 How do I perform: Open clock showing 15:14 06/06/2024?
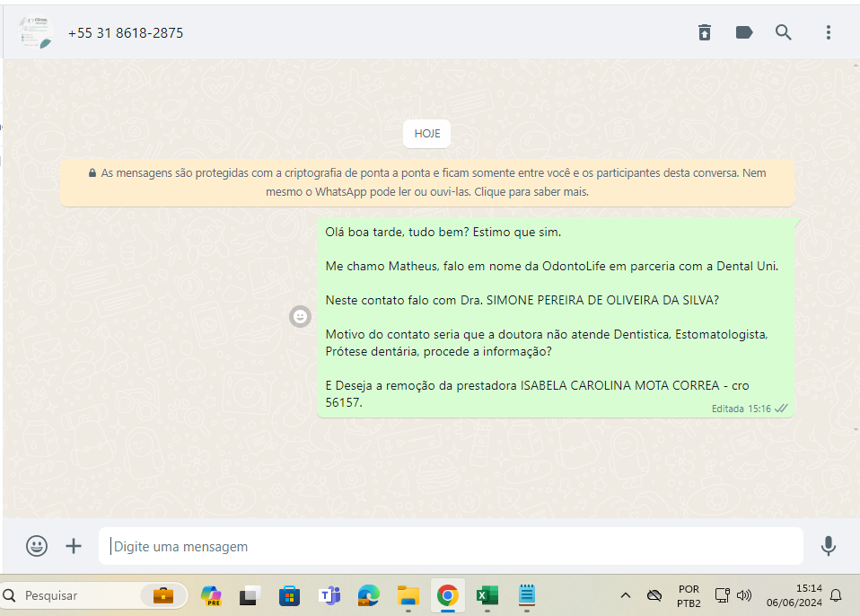(794, 595)
